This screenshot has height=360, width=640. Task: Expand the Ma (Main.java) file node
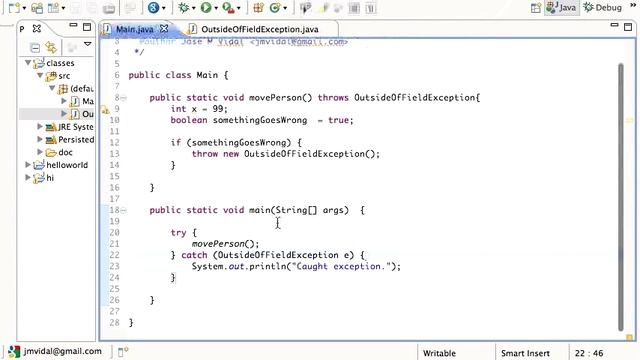click(64, 101)
